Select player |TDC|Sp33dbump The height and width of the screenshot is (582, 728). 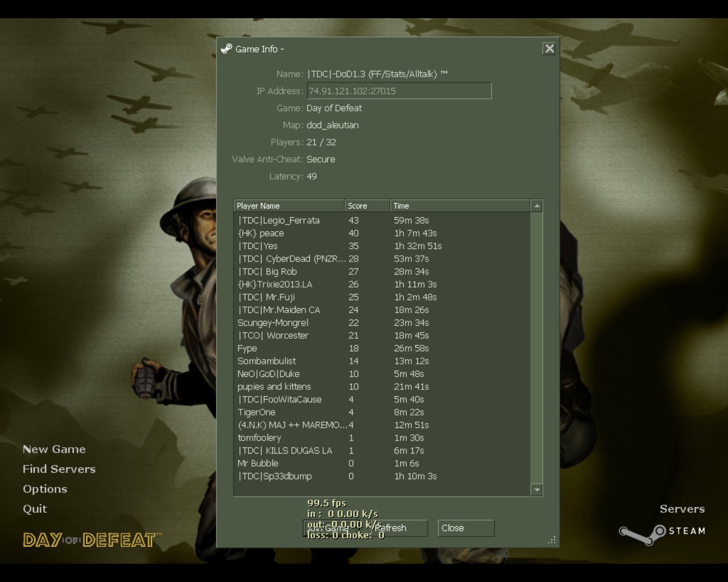click(x=382, y=476)
